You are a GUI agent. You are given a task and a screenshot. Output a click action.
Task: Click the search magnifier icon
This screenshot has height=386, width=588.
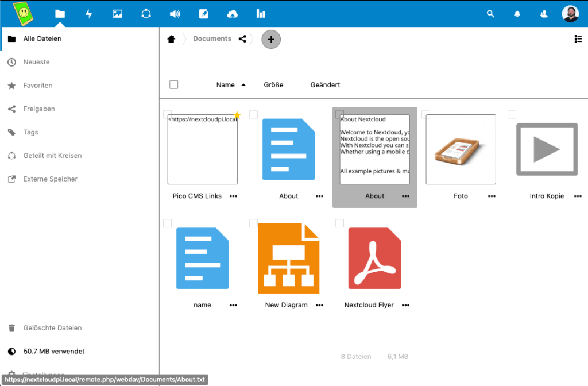490,14
